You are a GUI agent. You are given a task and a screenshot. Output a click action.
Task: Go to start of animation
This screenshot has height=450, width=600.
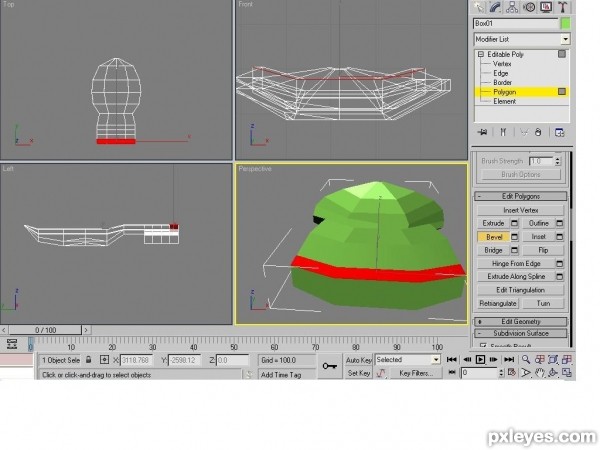tap(452, 360)
